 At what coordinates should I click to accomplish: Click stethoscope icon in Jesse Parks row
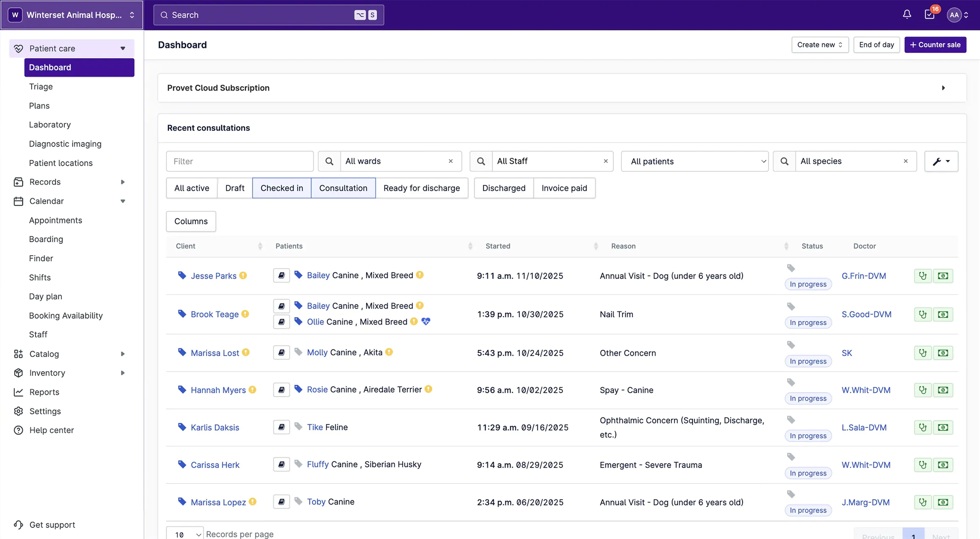click(923, 276)
